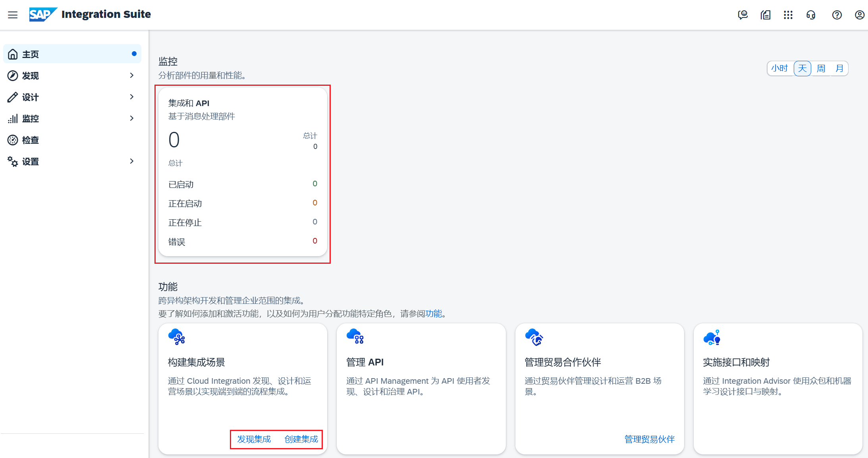The height and width of the screenshot is (458, 868).
Task: Open the What's New document icon
Action: click(x=766, y=15)
